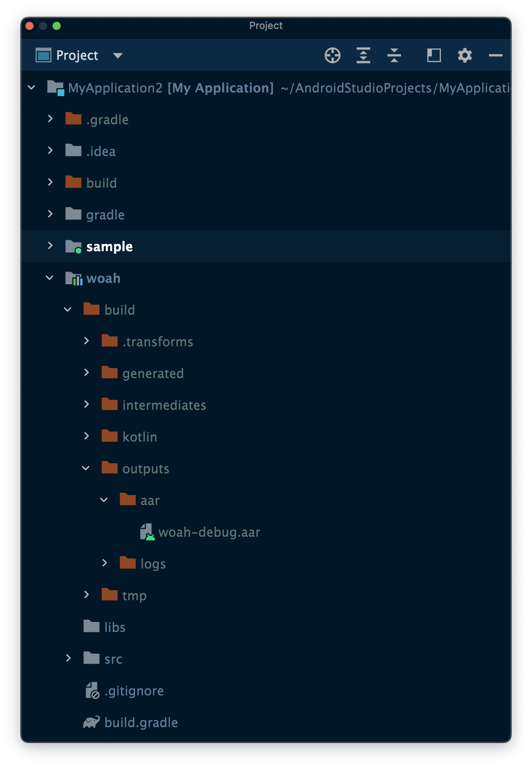
Task: Expand the sample module folder
Action: 50,246
